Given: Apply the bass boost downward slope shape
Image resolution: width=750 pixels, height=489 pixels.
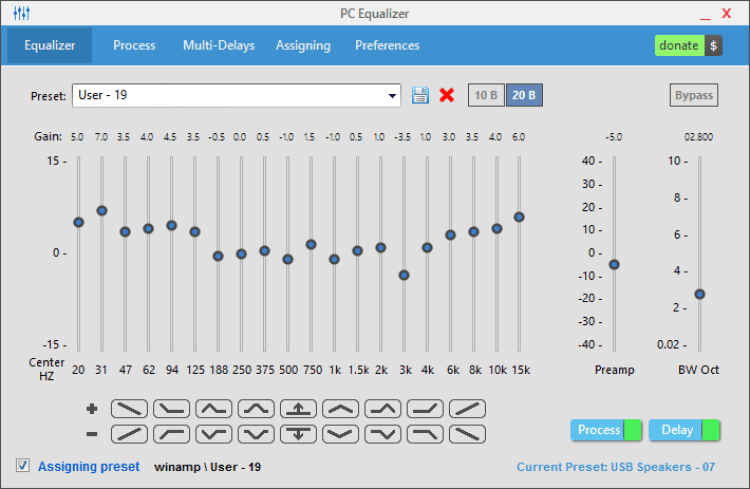Looking at the screenshot, I should click(x=129, y=409).
